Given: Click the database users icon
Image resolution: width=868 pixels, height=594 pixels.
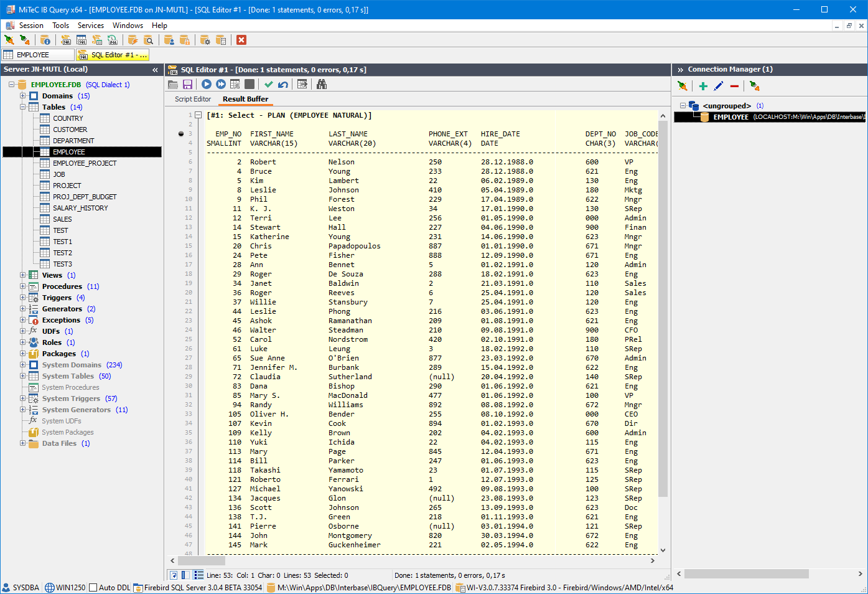Looking at the screenshot, I should tap(169, 40).
